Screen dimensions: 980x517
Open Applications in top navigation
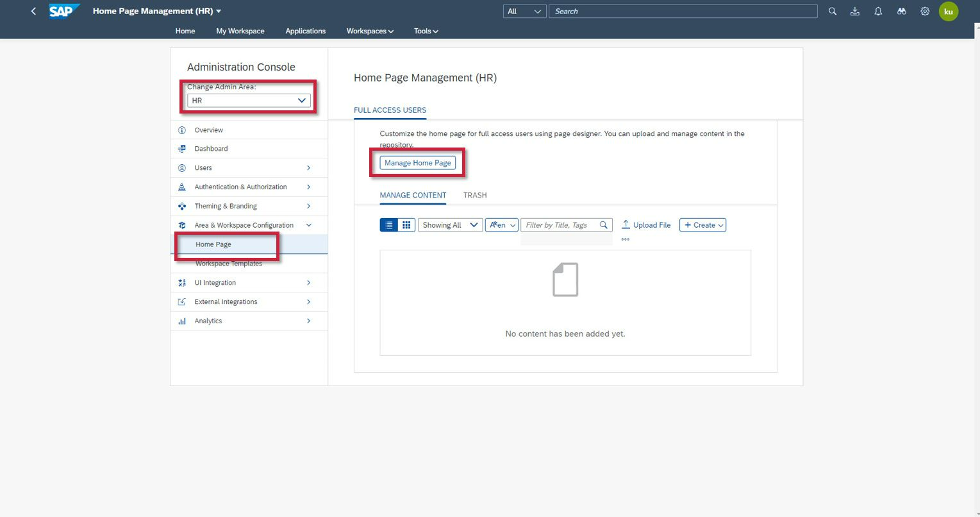(306, 31)
